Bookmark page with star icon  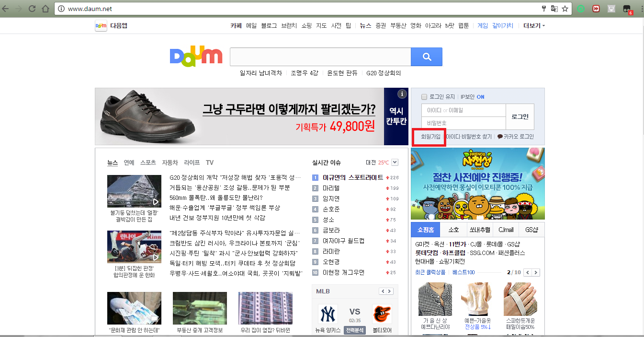point(565,9)
